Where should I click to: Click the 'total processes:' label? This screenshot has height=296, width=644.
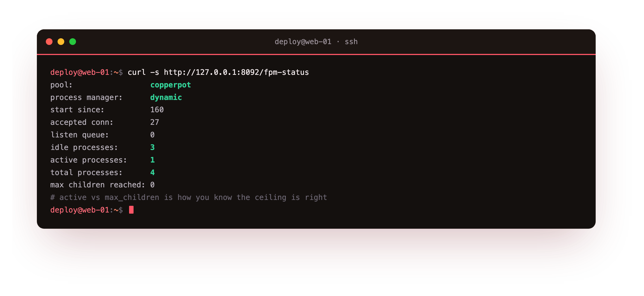86,173
